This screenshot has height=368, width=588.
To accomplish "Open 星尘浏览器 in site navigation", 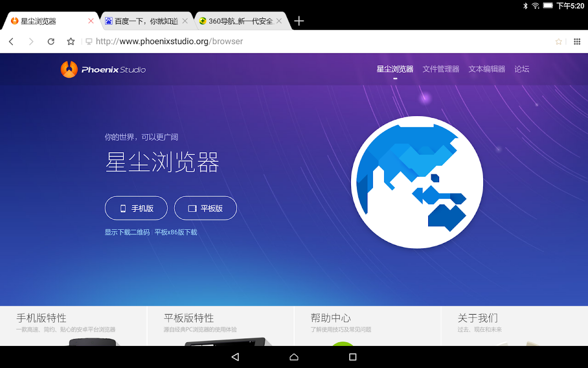I will pyautogui.click(x=395, y=69).
